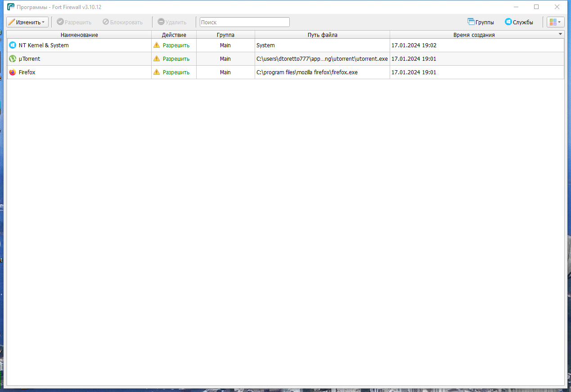
Task: Click the warning icon in Firefox row
Action: click(157, 72)
